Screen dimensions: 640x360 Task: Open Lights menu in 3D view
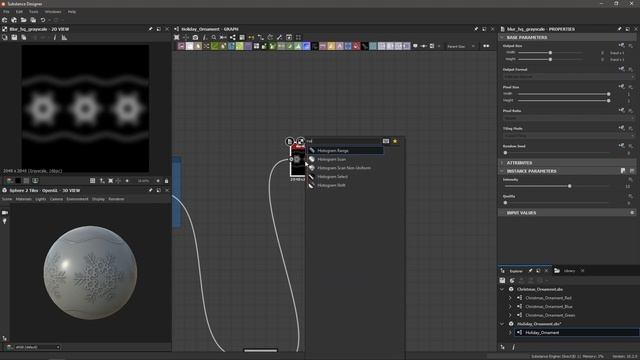(x=41, y=199)
